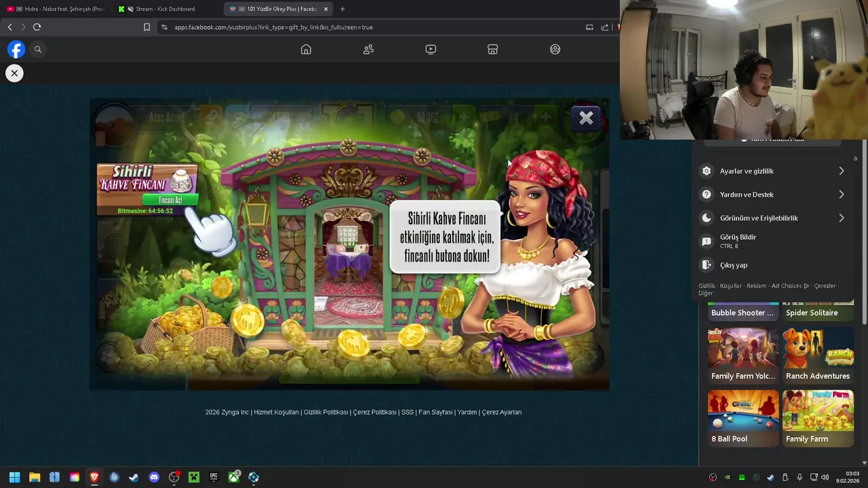Click Fan Sayfası footer link
Image resolution: width=868 pixels, height=488 pixels.
[435, 412]
